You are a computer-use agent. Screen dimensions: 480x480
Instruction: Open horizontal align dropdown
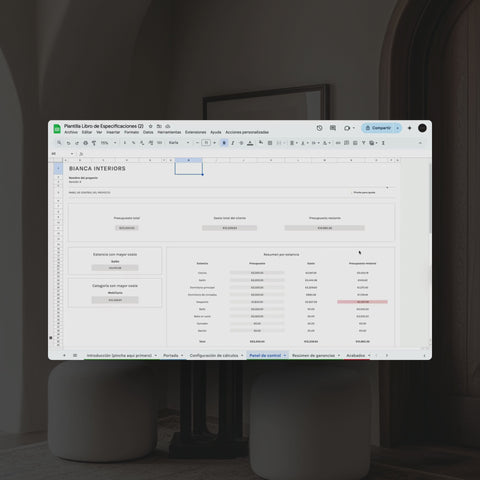[293, 143]
